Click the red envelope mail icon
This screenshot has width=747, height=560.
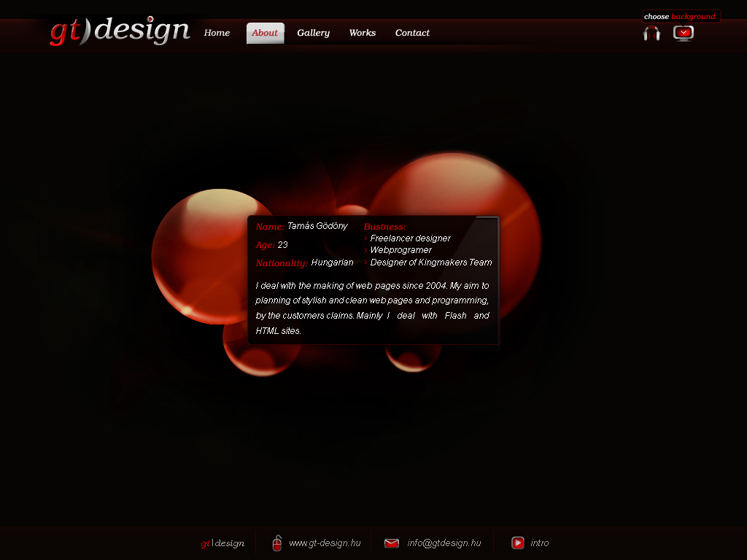pyautogui.click(x=392, y=542)
